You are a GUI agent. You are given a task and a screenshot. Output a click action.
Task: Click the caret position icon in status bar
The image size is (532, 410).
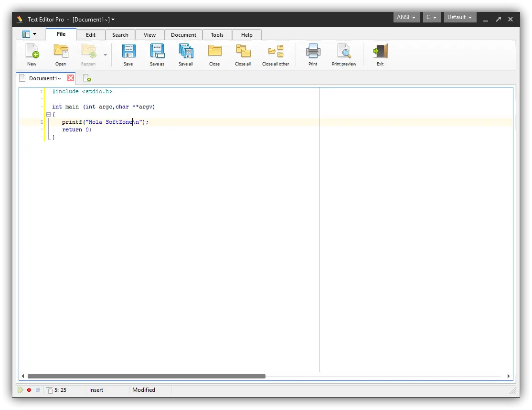[50, 390]
